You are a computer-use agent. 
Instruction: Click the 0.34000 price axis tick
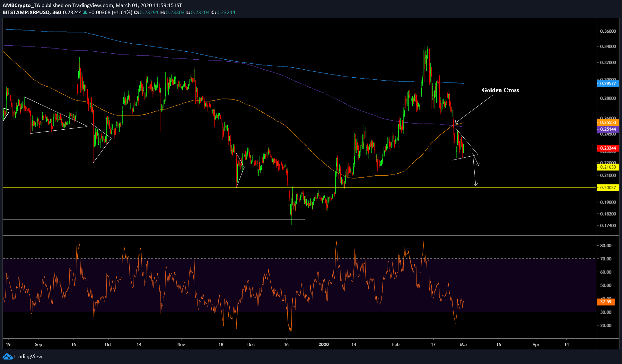[608, 47]
